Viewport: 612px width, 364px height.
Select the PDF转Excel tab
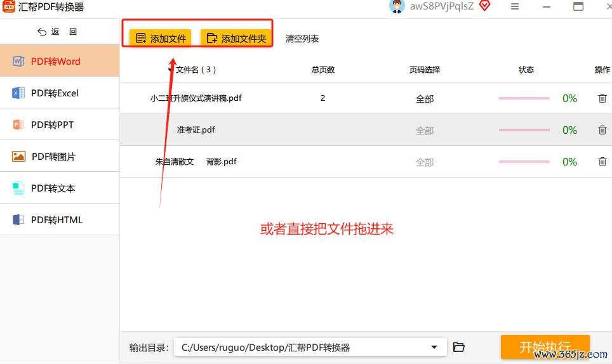[x=60, y=93]
